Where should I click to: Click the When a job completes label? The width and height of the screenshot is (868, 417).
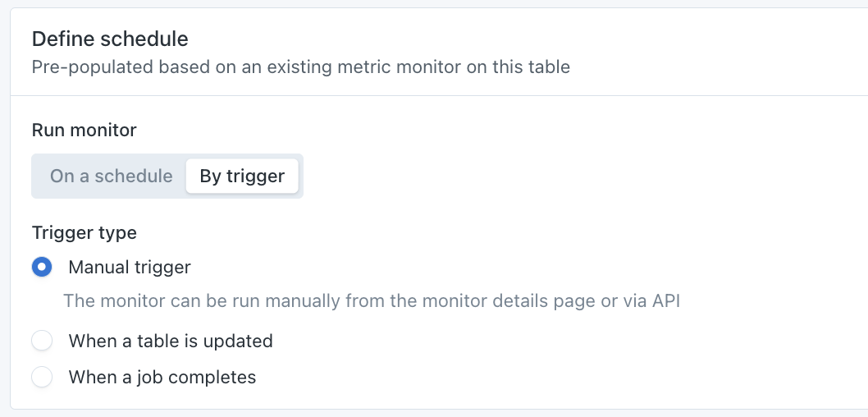click(162, 378)
